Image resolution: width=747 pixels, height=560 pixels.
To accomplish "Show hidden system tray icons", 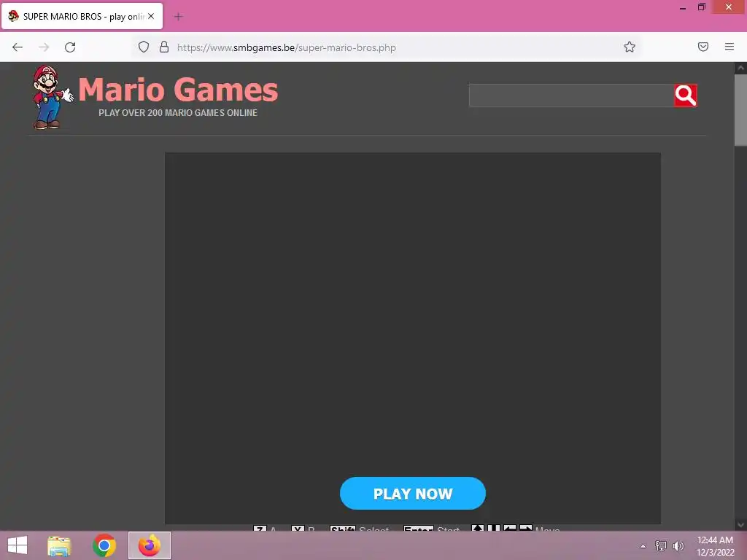I will point(643,546).
